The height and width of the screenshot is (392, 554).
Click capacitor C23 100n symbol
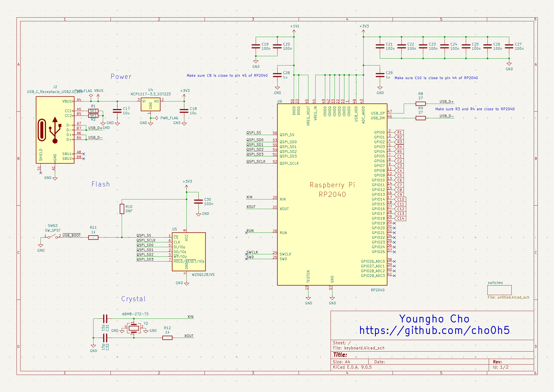tap(423, 46)
